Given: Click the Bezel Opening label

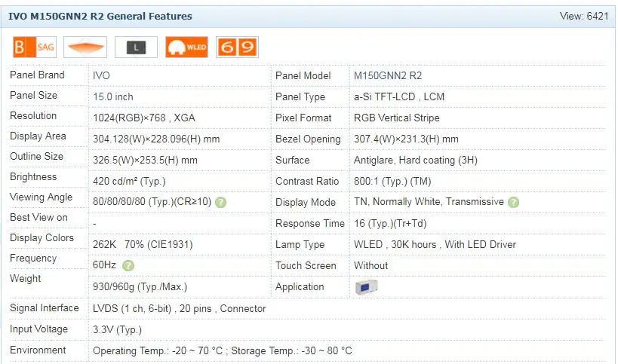Looking at the screenshot, I should pos(308,139).
